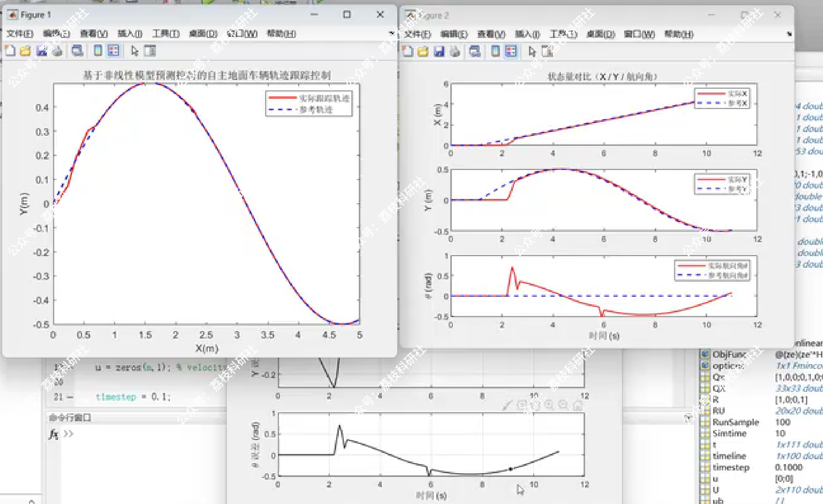Click fx function browser button
823x504 pixels.
pyautogui.click(x=53, y=434)
